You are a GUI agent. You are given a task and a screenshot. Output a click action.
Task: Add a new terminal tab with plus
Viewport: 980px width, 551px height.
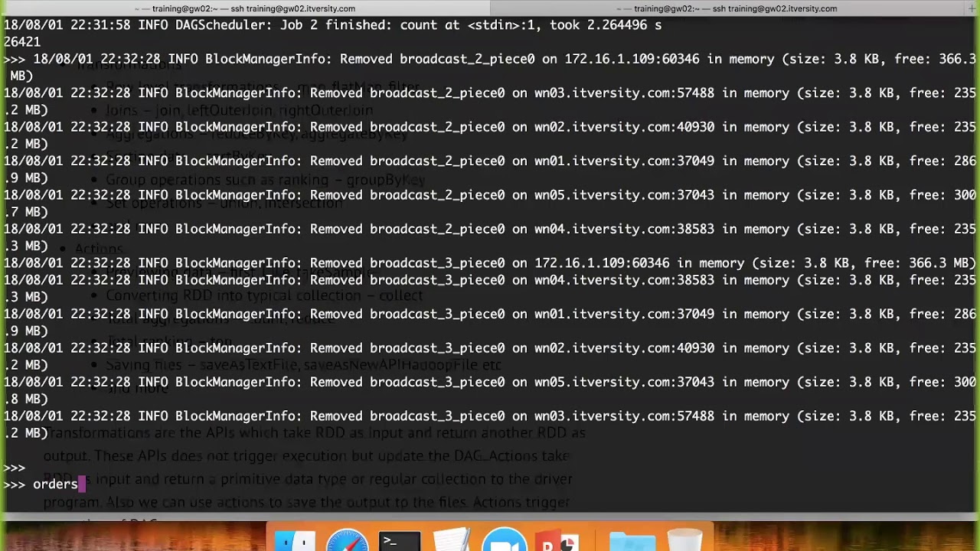click(x=972, y=8)
